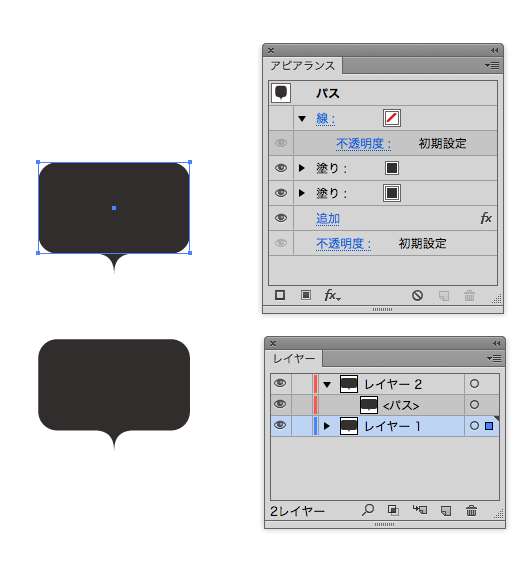Collapse the 線 stroke row triangle
The image size is (529, 588).
(302, 119)
